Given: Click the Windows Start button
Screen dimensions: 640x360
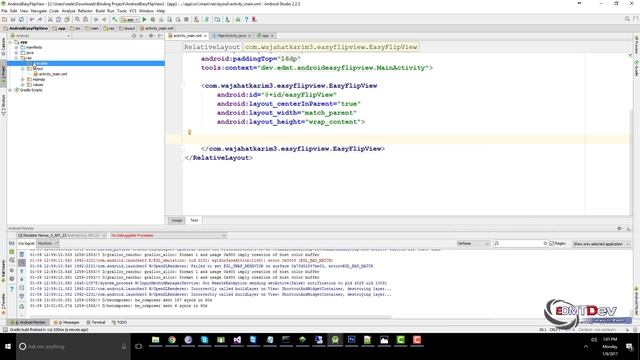Looking at the screenshot, I should pyautogui.click(x=8, y=347).
